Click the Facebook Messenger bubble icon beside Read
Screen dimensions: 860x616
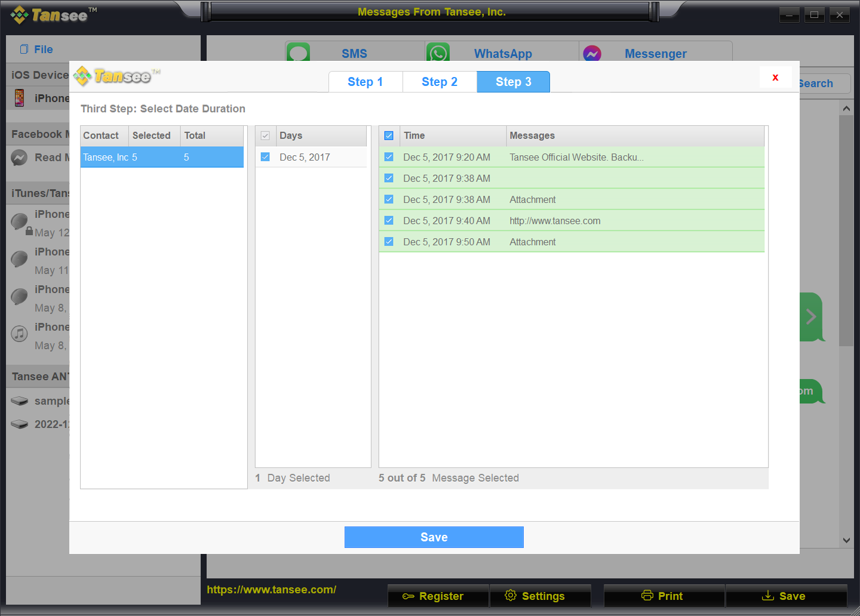pyautogui.click(x=19, y=158)
